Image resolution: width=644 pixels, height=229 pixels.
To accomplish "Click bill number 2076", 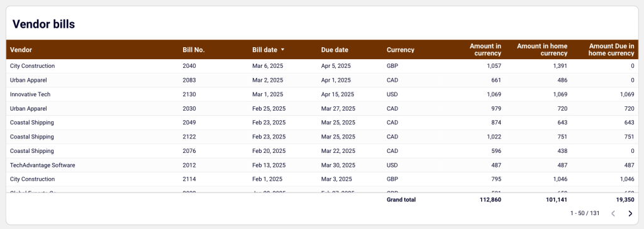I will point(189,151).
